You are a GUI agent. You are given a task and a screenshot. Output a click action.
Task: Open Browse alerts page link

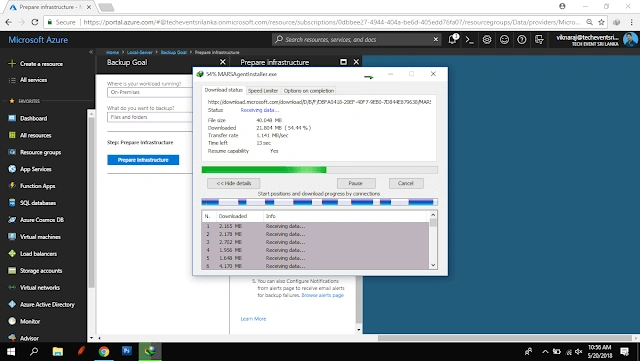(x=322, y=295)
